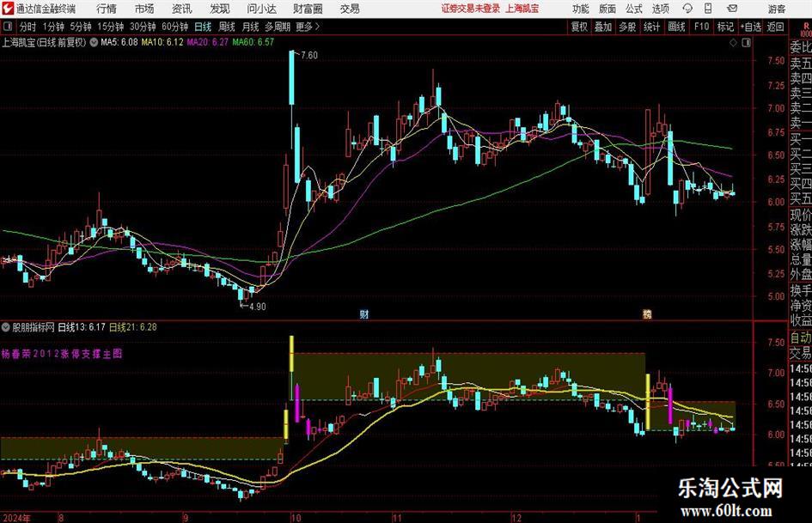Switch to the 15分钟 period tab
The image size is (812, 523).
(x=111, y=27)
